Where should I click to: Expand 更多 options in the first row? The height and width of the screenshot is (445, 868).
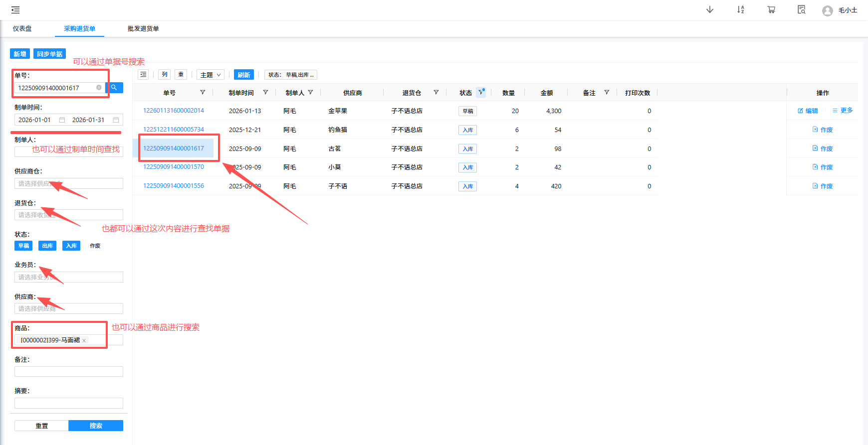843,111
